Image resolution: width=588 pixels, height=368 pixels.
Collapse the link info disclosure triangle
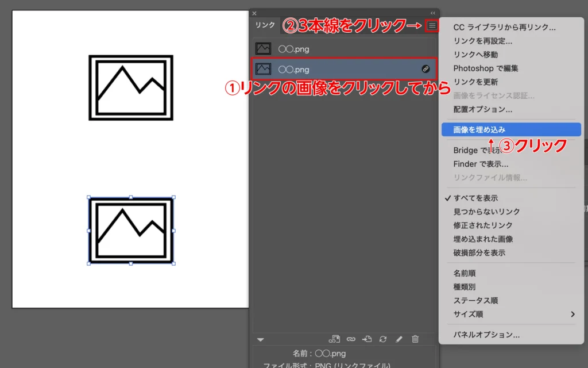[x=261, y=340]
